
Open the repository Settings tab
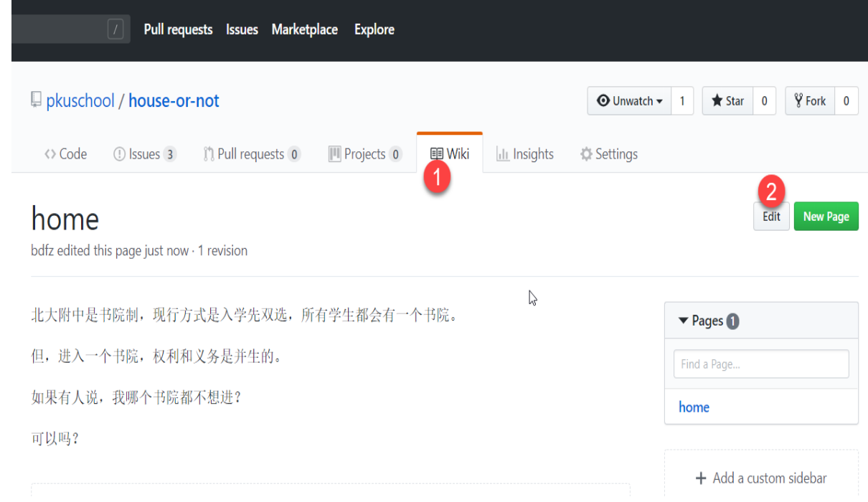pyautogui.click(x=608, y=154)
